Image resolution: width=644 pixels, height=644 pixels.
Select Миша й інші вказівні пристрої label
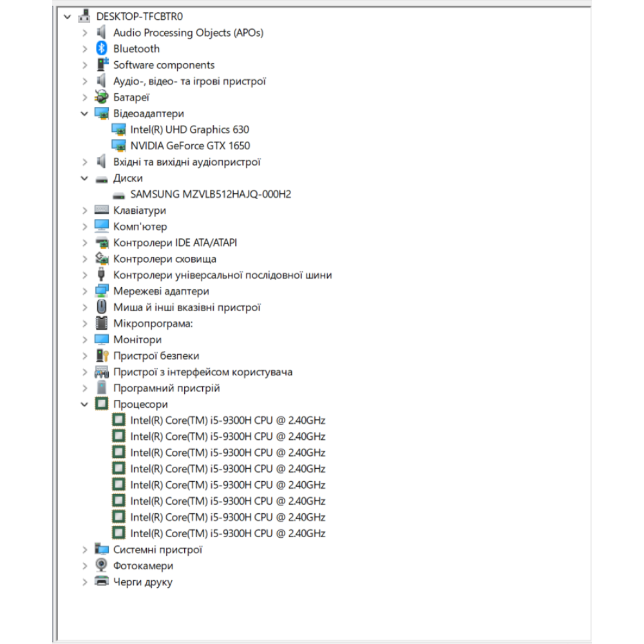[187, 308]
